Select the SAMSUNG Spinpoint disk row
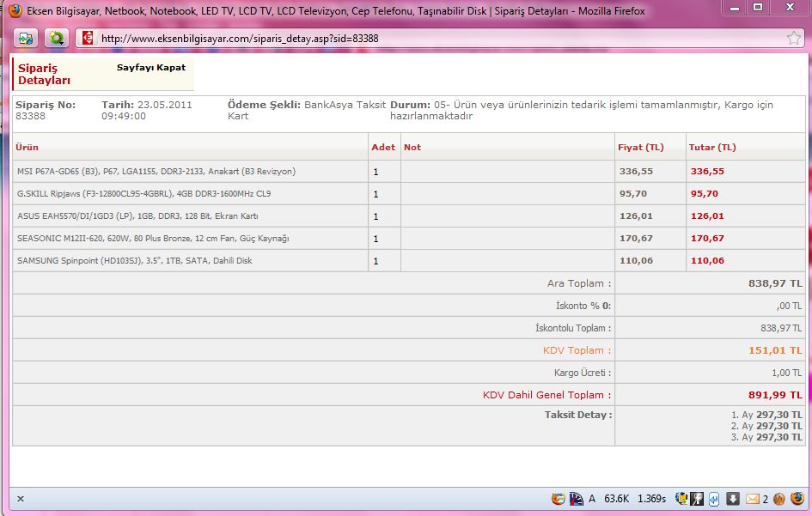This screenshot has width=812, height=516. click(x=409, y=260)
